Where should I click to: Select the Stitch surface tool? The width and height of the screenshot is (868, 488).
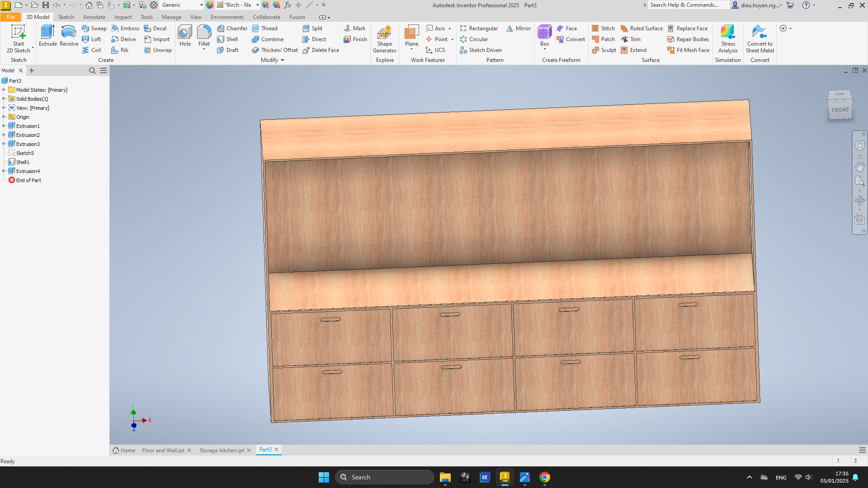point(603,28)
